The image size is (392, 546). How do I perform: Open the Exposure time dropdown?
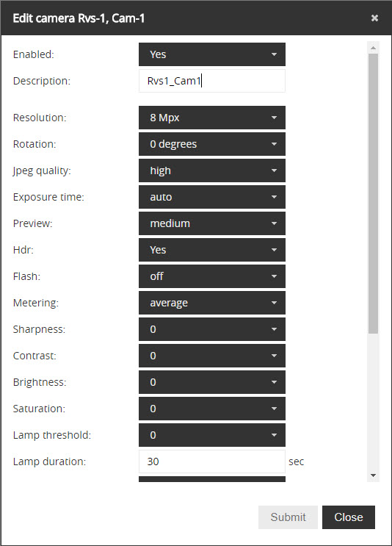212,197
